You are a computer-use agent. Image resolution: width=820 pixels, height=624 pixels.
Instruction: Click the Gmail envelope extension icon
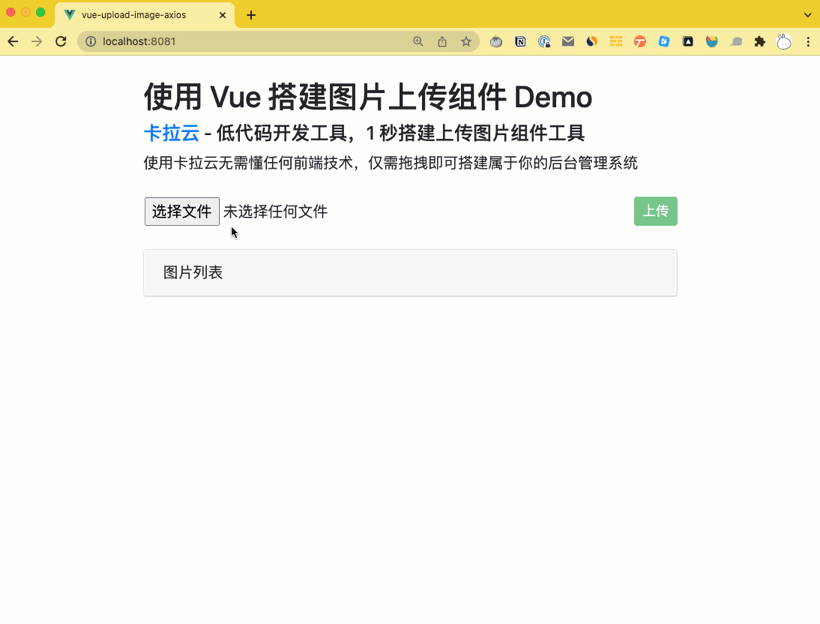pos(567,42)
